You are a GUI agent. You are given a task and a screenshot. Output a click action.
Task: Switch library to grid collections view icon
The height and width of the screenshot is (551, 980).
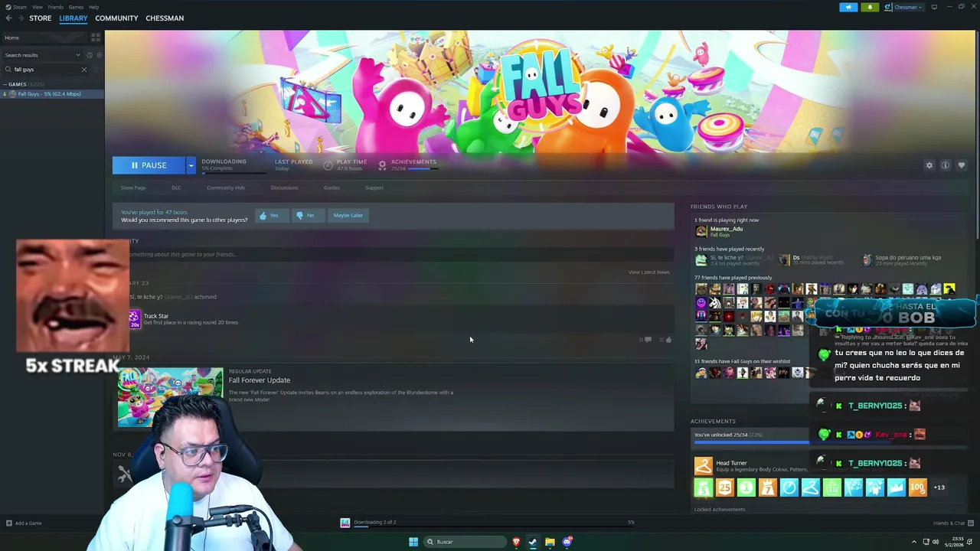pos(96,37)
